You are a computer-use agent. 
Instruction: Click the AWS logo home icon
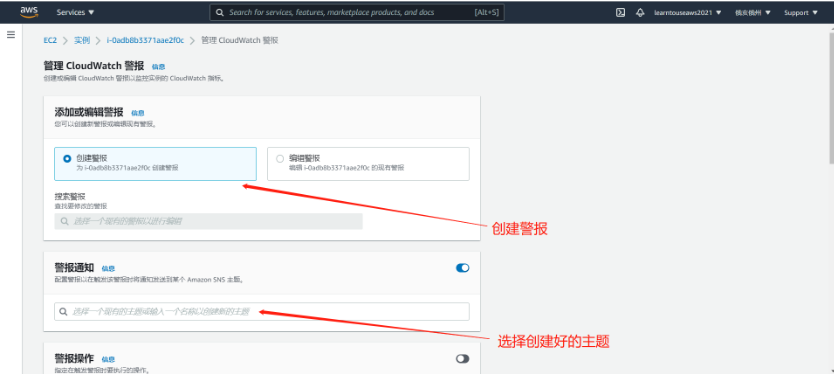click(x=28, y=12)
